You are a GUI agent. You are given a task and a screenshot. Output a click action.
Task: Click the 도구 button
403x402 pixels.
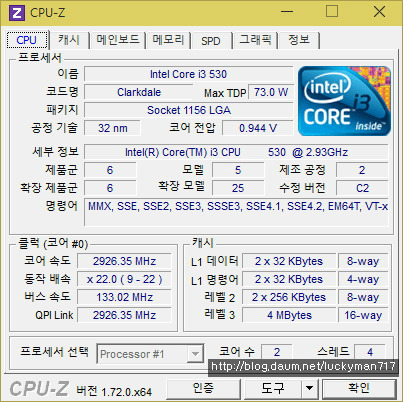(273, 388)
